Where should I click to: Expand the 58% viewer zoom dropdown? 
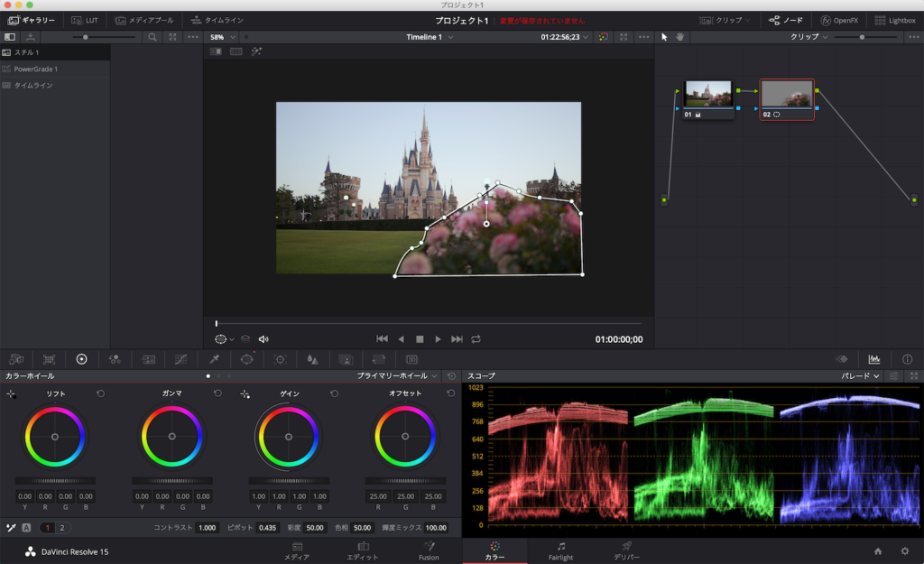(223, 37)
